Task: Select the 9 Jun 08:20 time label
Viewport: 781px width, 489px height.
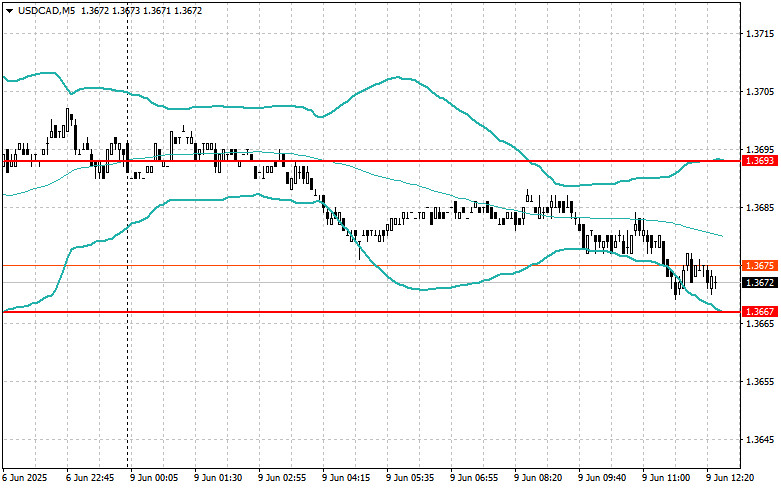Action: click(538, 478)
